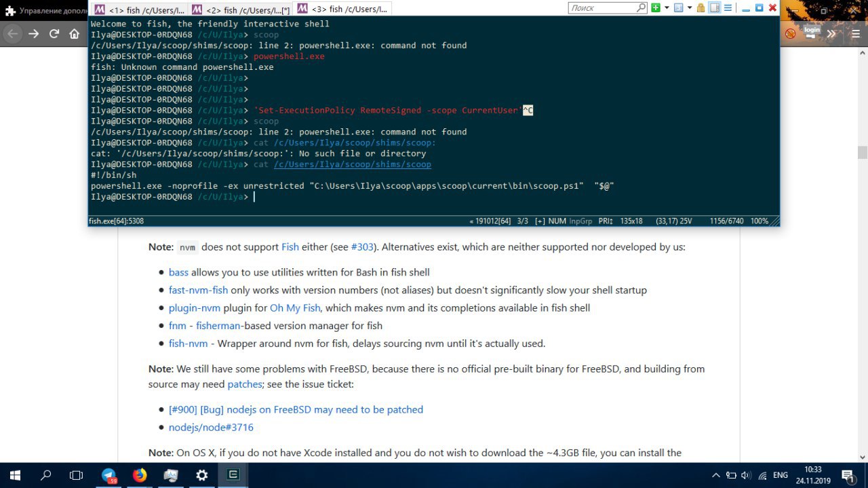Viewport: 868px width, 488px height.
Task: Open the fast-nvm-fish link
Action: click(x=198, y=290)
